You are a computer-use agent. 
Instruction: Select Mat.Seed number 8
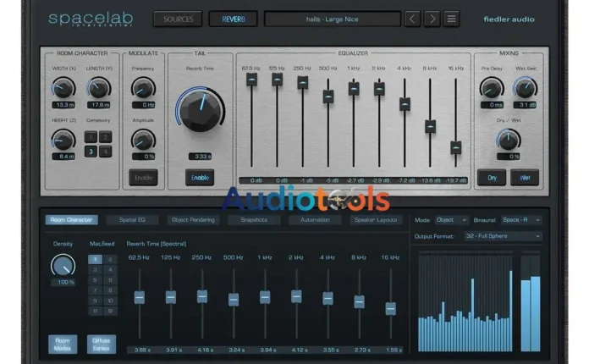click(x=110, y=290)
